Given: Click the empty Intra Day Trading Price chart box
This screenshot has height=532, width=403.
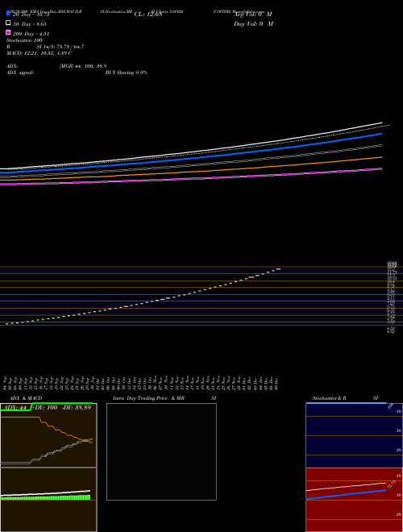Looking at the screenshot, I should tap(161, 451).
